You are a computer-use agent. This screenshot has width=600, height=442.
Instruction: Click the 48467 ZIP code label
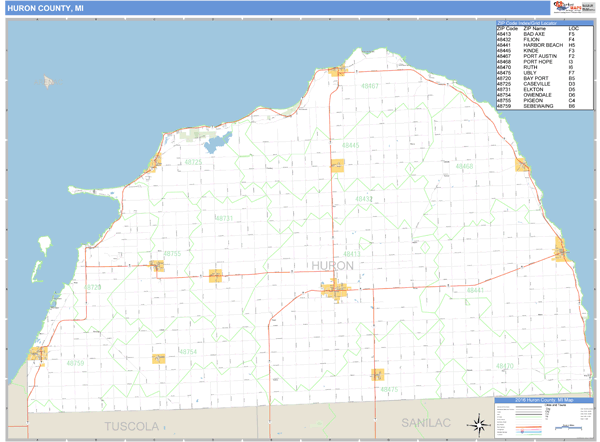[x=370, y=87]
